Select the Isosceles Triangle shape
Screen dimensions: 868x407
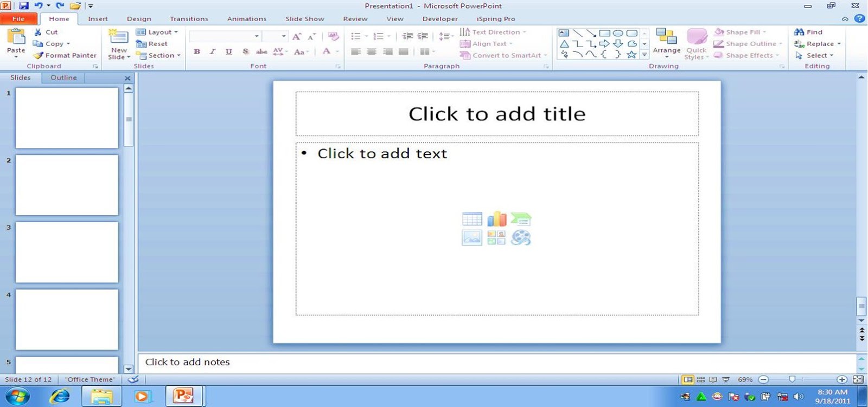(x=564, y=44)
